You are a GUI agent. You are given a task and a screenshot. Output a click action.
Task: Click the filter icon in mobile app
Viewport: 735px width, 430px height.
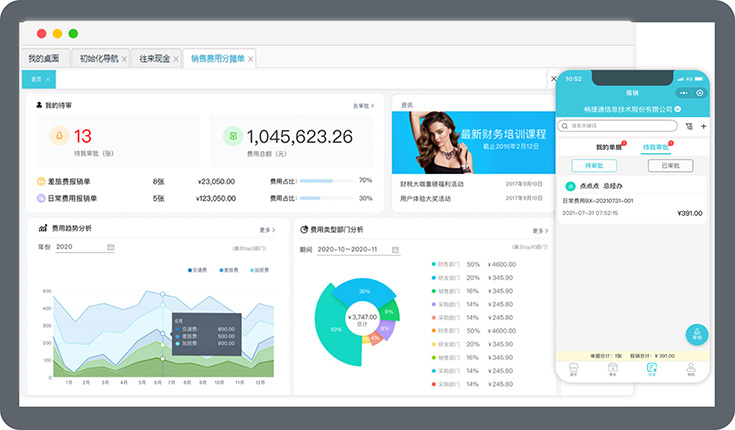688,126
